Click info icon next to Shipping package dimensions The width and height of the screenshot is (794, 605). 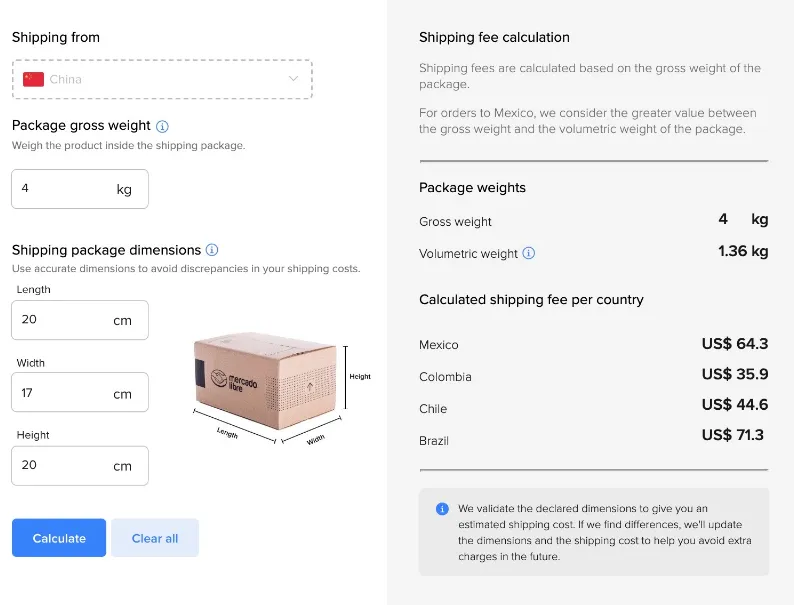[x=212, y=250]
